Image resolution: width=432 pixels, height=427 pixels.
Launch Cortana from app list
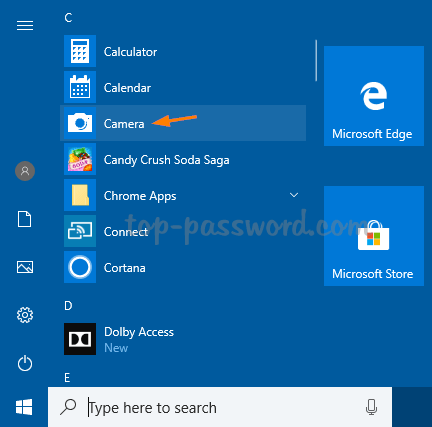click(183, 267)
